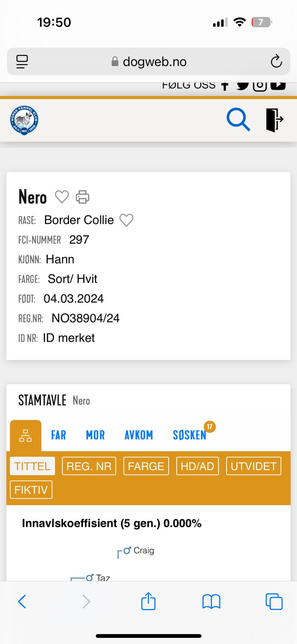Favorite the Border Collie breed heart

tap(126, 220)
